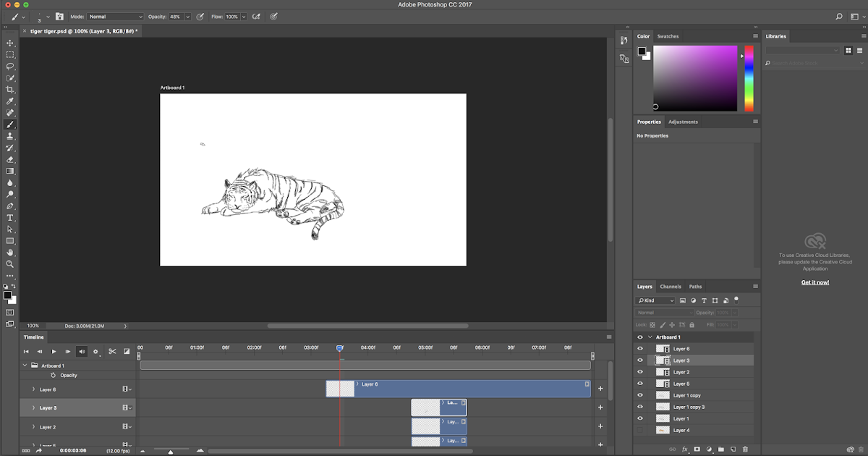Toggle audio mute in the timeline controls
868x456 pixels.
(80, 352)
